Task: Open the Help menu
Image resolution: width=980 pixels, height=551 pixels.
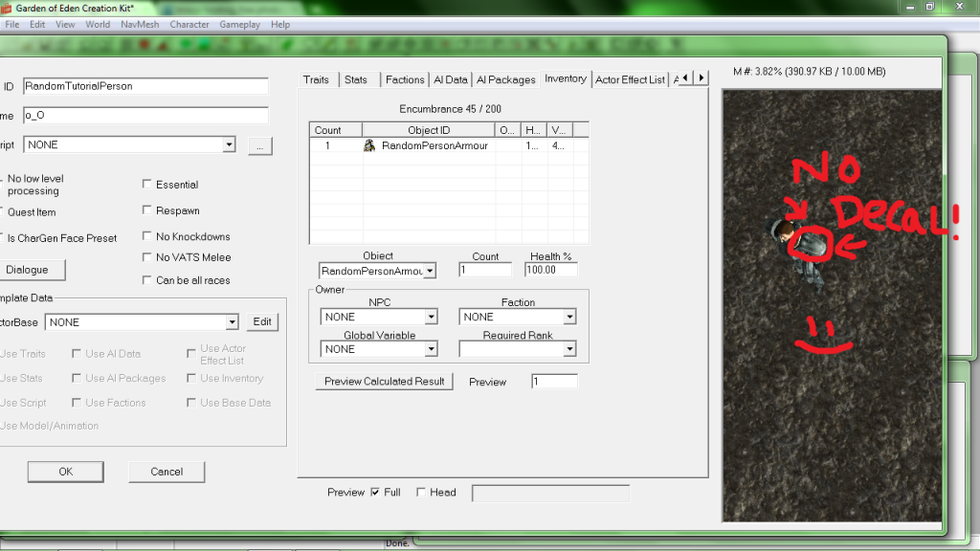Action: [x=280, y=24]
